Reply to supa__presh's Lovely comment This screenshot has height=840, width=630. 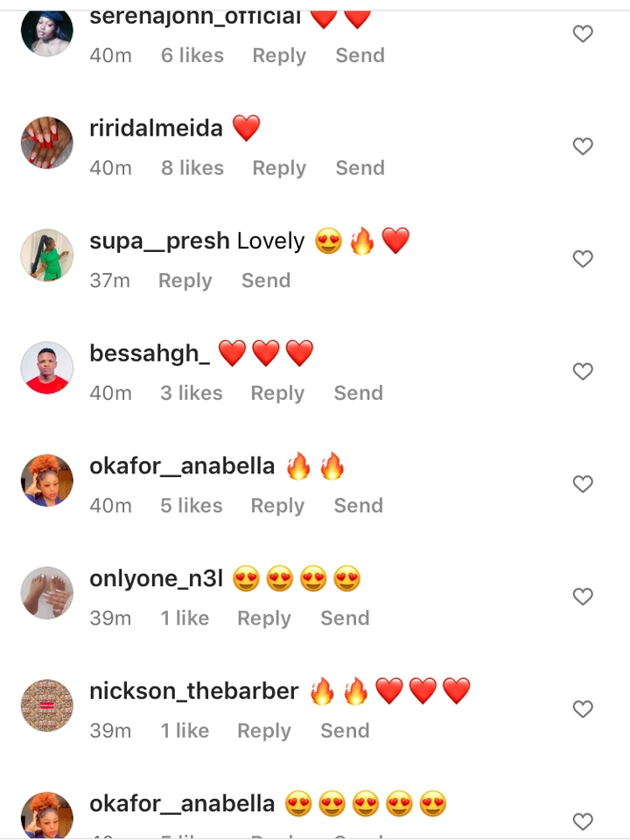(185, 281)
